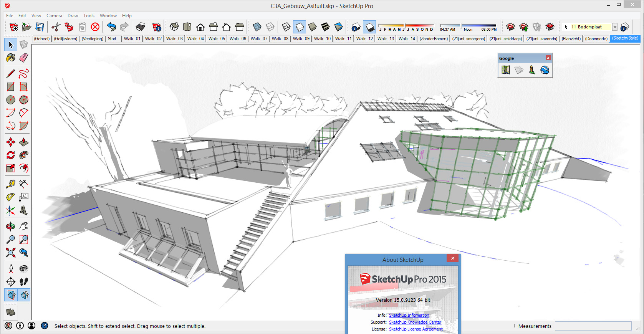The height and width of the screenshot is (334, 644).
Task: Open the Shadow Settings icon
Action: click(356, 27)
